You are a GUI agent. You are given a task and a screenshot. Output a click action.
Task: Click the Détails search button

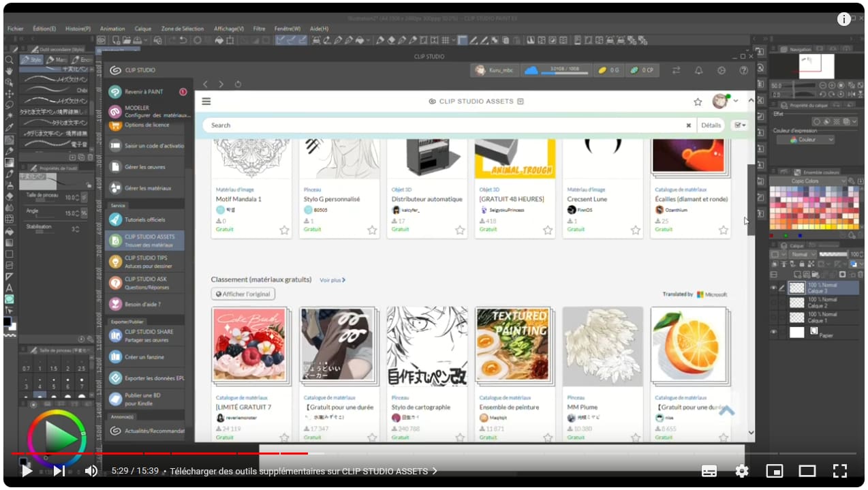[x=711, y=125]
